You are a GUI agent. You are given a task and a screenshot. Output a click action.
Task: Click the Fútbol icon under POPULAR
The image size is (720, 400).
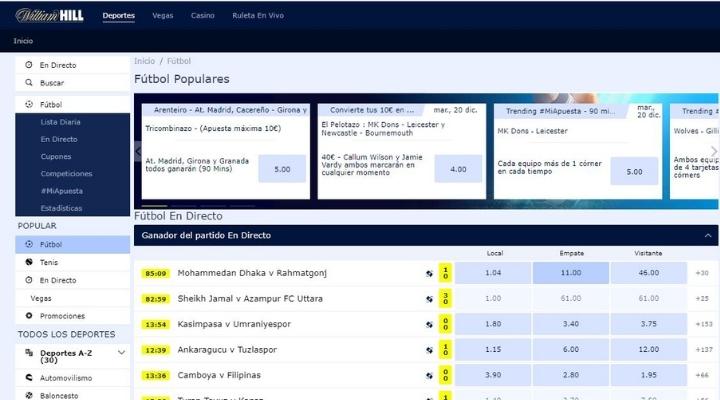pyautogui.click(x=28, y=244)
